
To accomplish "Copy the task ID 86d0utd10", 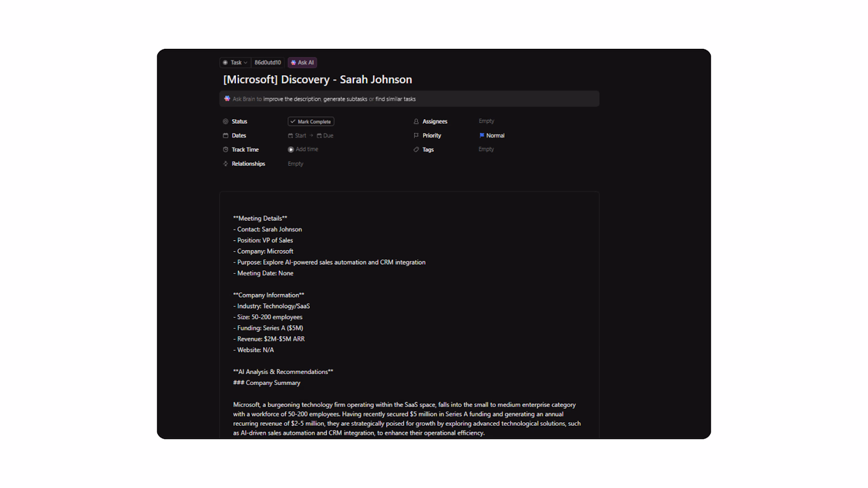I will (267, 62).
